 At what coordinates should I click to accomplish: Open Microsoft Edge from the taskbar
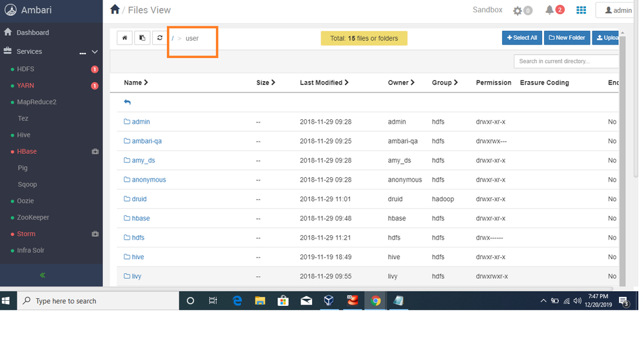click(x=237, y=301)
